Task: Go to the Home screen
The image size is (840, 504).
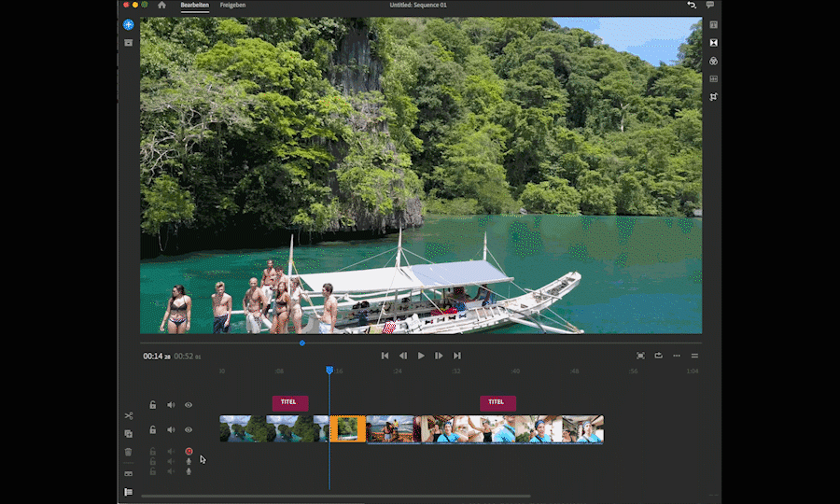Action: coord(161,6)
